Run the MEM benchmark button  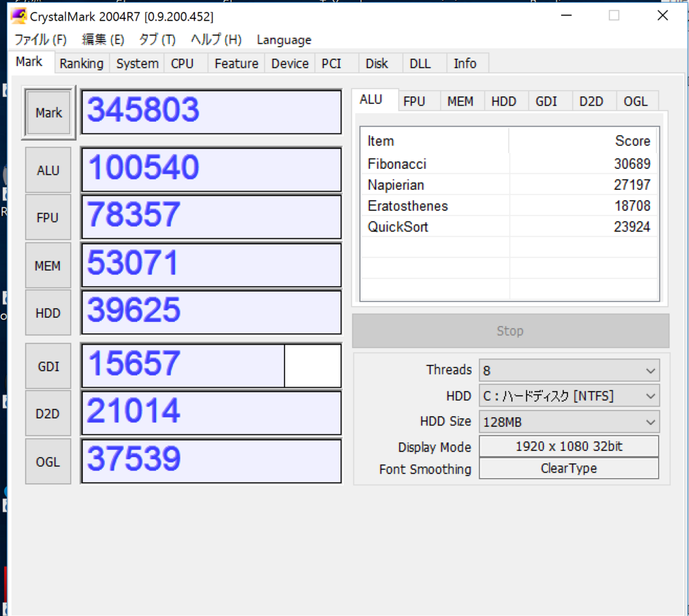pyautogui.click(x=48, y=265)
